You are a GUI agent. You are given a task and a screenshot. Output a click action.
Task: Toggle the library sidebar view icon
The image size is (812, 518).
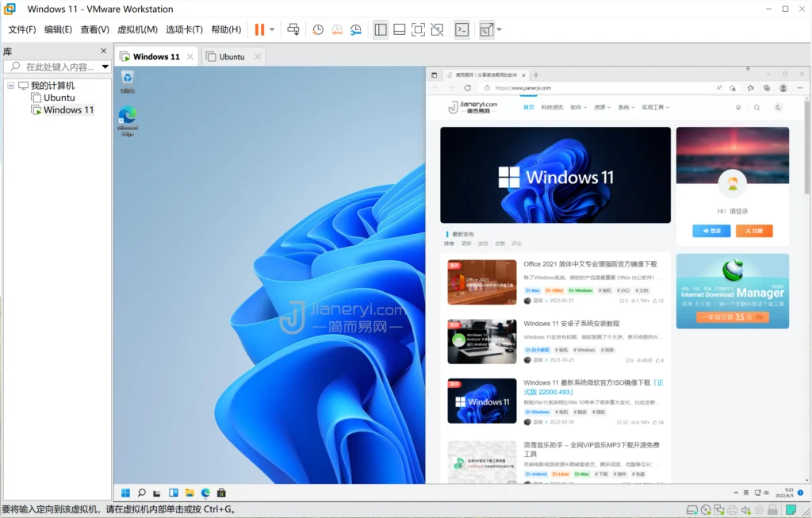(381, 29)
